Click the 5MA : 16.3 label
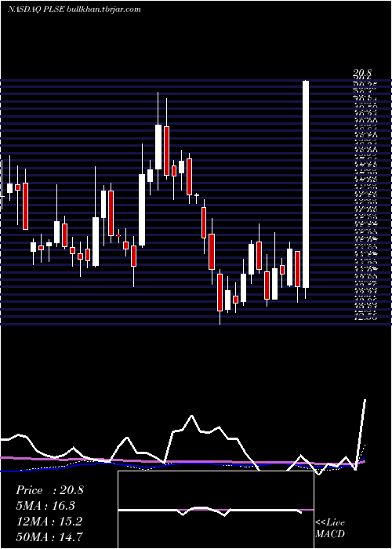 [45, 506]
